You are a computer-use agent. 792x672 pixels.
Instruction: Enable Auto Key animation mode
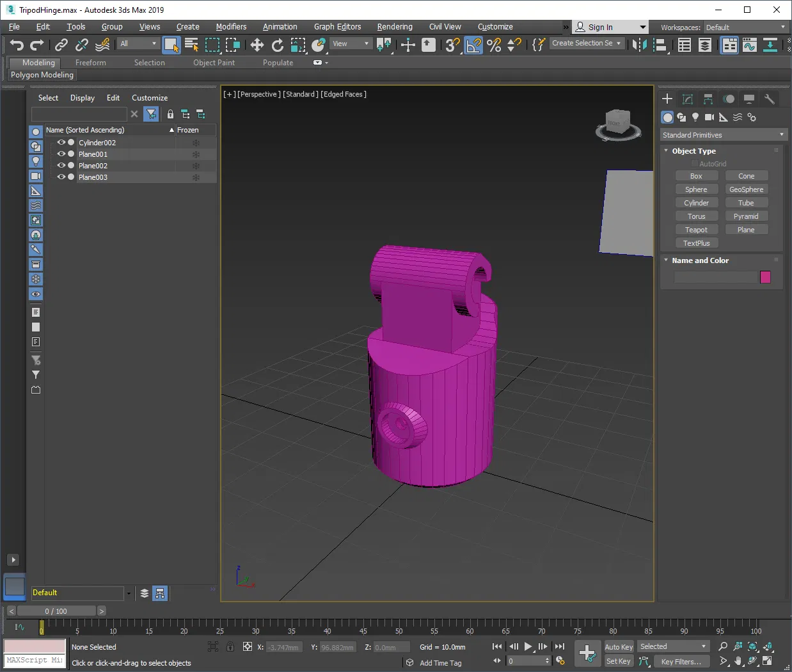(x=619, y=646)
